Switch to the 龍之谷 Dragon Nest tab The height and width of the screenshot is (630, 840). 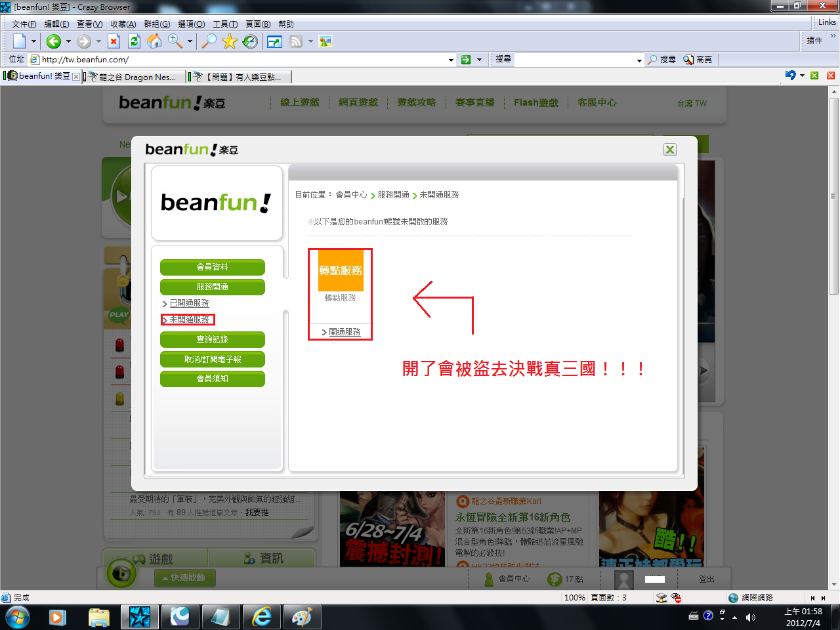point(135,77)
